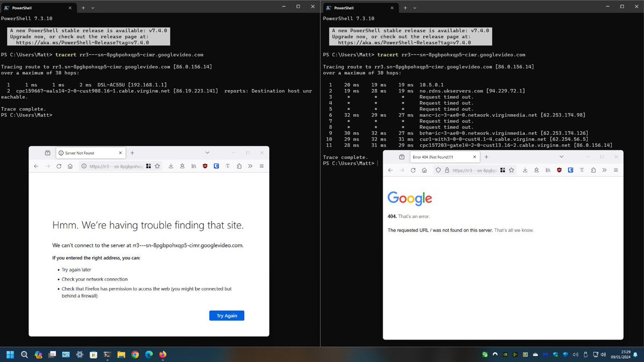Open uBlock Origin in Server Not Found browser

[205, 166]
